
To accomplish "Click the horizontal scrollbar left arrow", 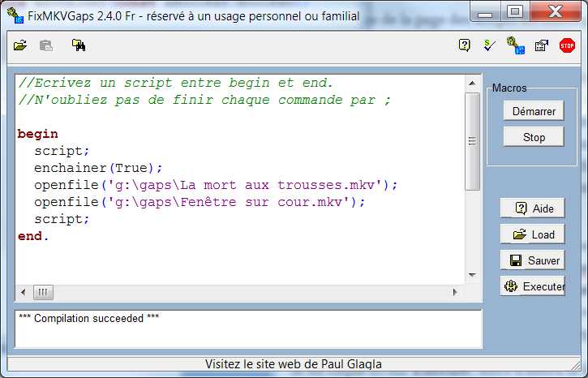I will pyautogui.click(x=23, y=291).
